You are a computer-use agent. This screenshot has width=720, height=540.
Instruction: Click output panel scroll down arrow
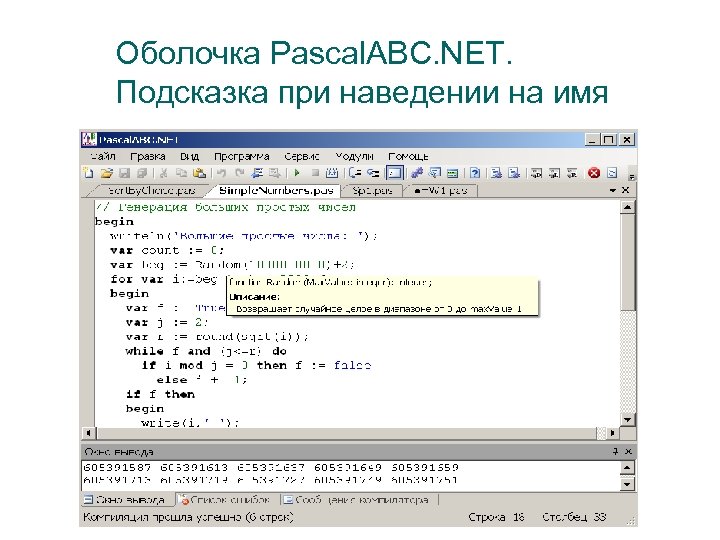tap(627, 484)
